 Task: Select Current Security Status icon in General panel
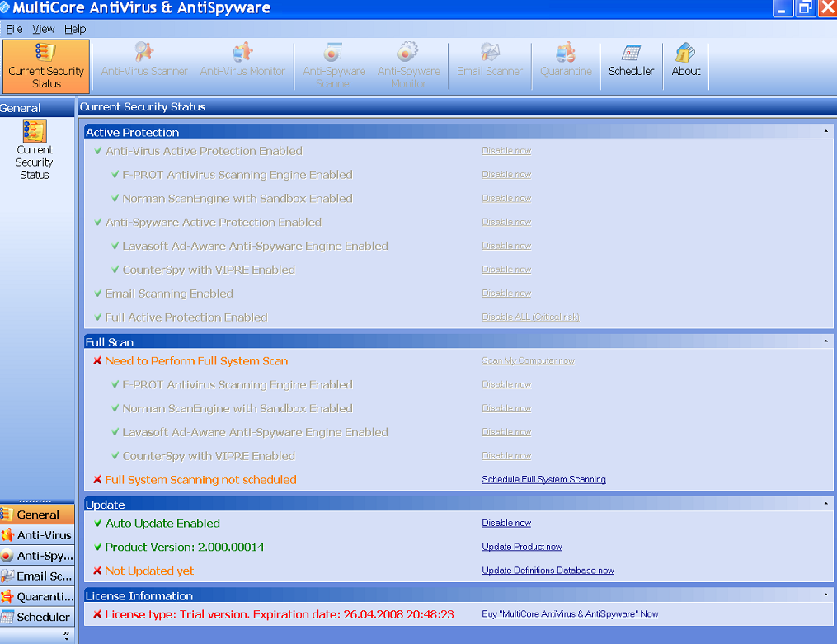coord(35,150)
